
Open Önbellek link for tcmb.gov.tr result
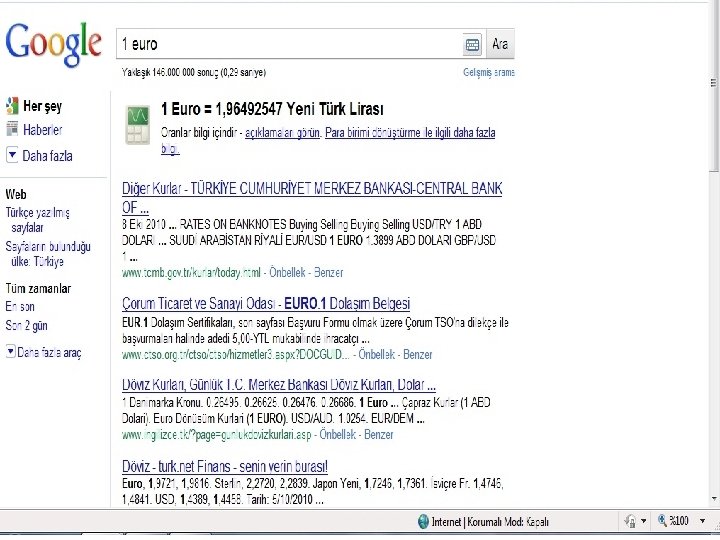click(x=287, y=272)
